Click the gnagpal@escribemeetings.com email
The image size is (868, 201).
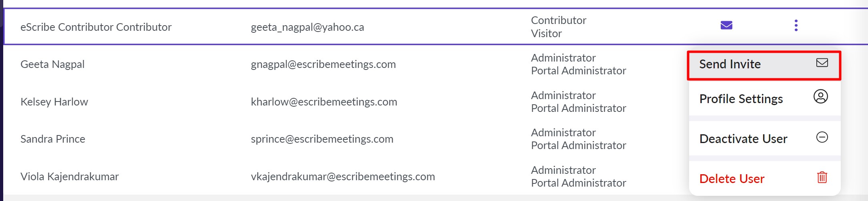[323, 64]
